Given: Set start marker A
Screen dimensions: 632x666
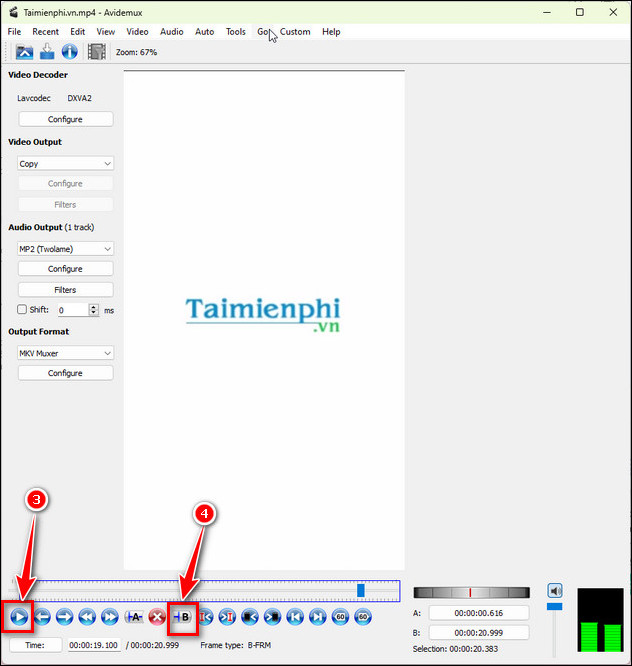Looking at the screenshot, I should coord(134,617).
